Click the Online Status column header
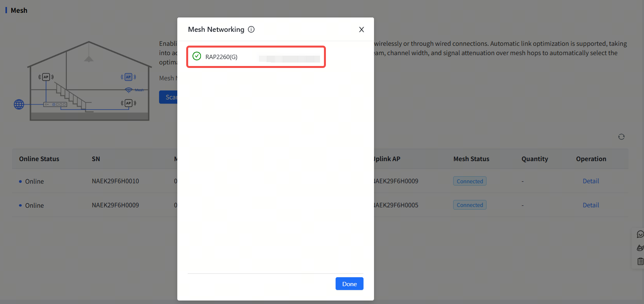Screen dimensions: 644x304 [39, 159]
